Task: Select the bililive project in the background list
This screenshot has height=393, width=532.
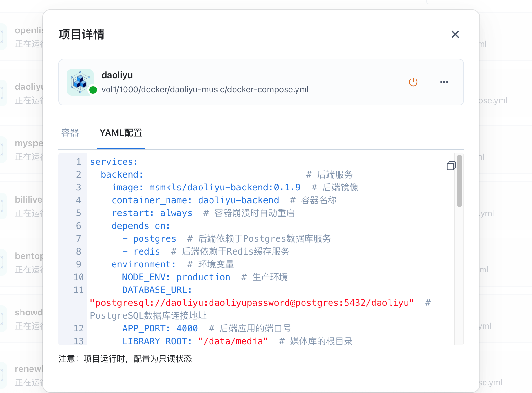Action: point(29,200)
